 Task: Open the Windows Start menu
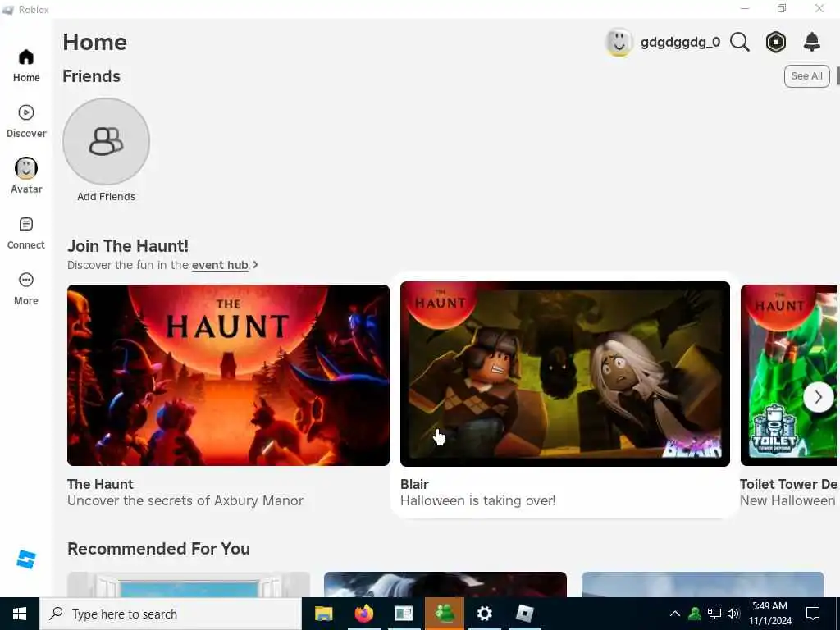[x=20, y=614]
